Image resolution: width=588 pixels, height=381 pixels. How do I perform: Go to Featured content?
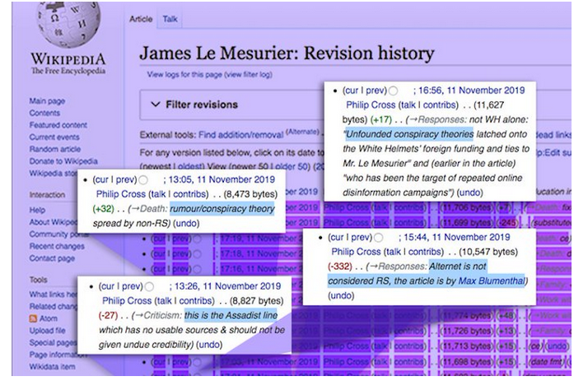58,125
